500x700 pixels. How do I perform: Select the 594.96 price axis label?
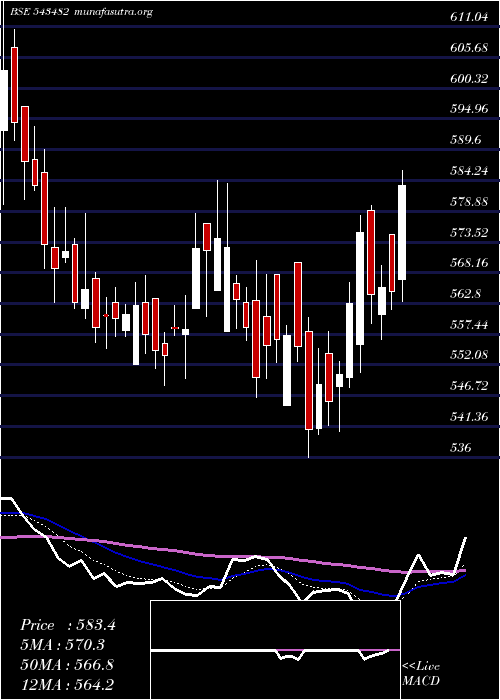click(469, 109)
